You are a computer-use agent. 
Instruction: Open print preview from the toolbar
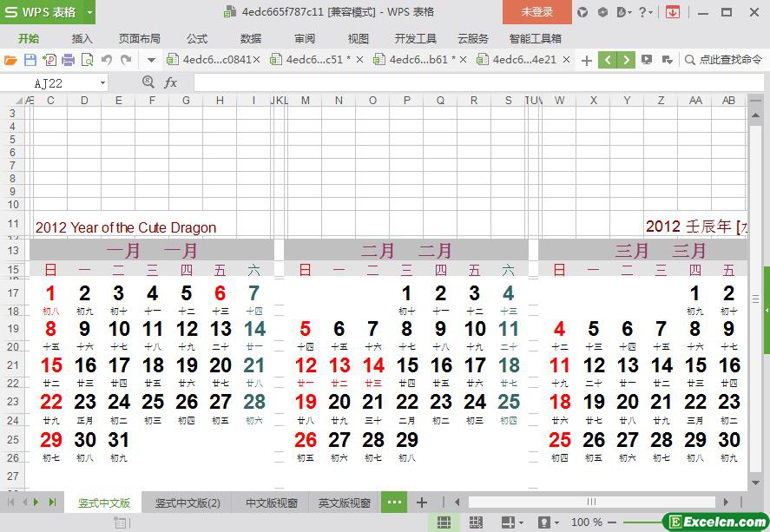pos(88,60)
